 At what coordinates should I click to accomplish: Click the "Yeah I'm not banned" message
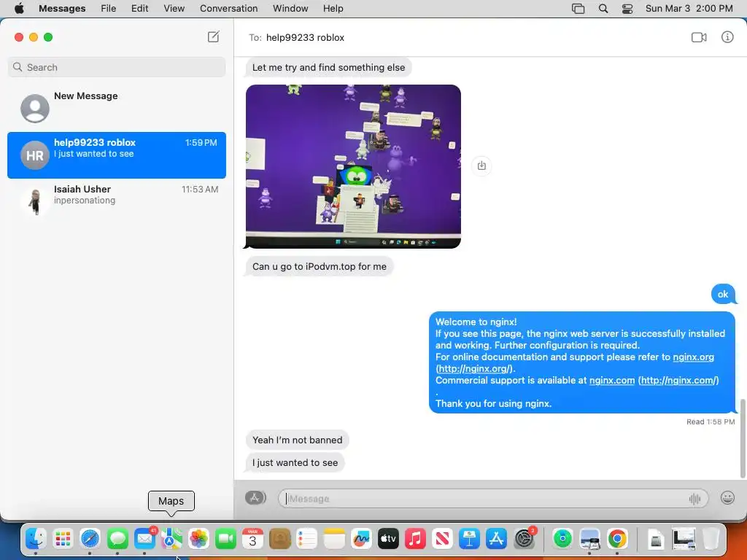pos(298,440)
